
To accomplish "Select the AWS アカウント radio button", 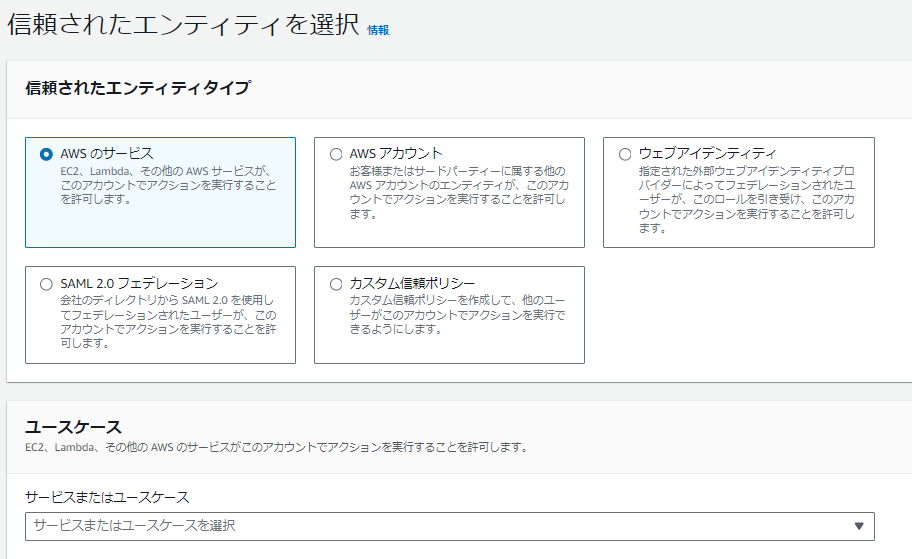I will click(x=336, y=154).
